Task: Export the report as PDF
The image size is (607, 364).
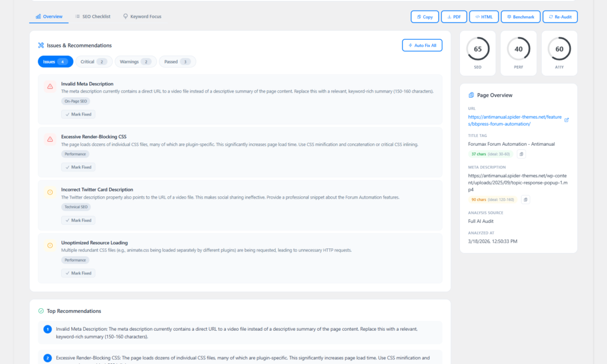Action: 454,17
